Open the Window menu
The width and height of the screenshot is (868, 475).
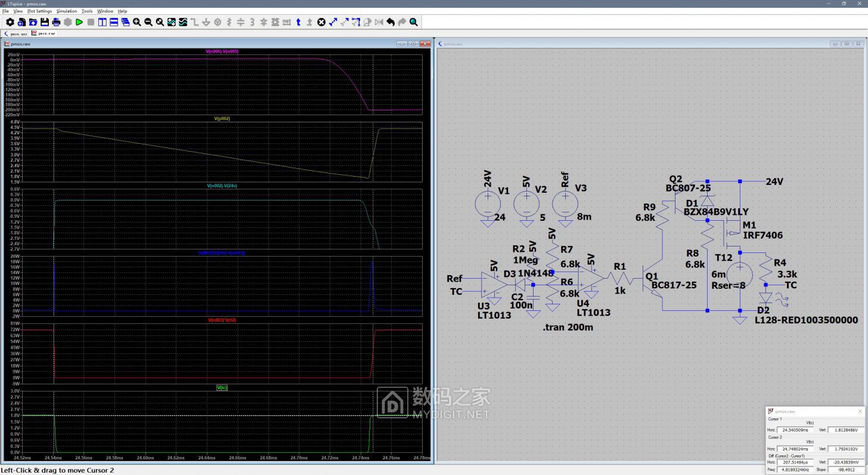(x=105, y=11)
